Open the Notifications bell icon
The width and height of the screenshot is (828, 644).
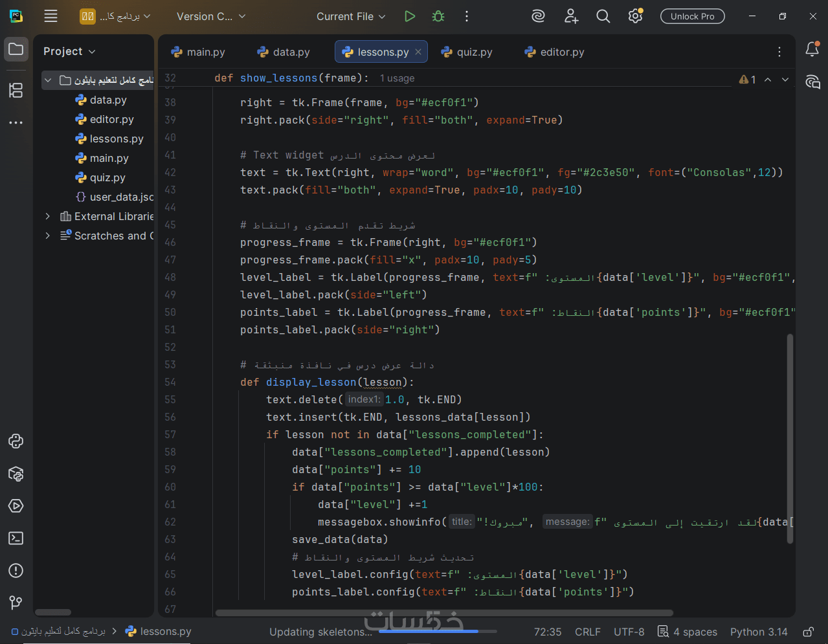coord(812,49)
